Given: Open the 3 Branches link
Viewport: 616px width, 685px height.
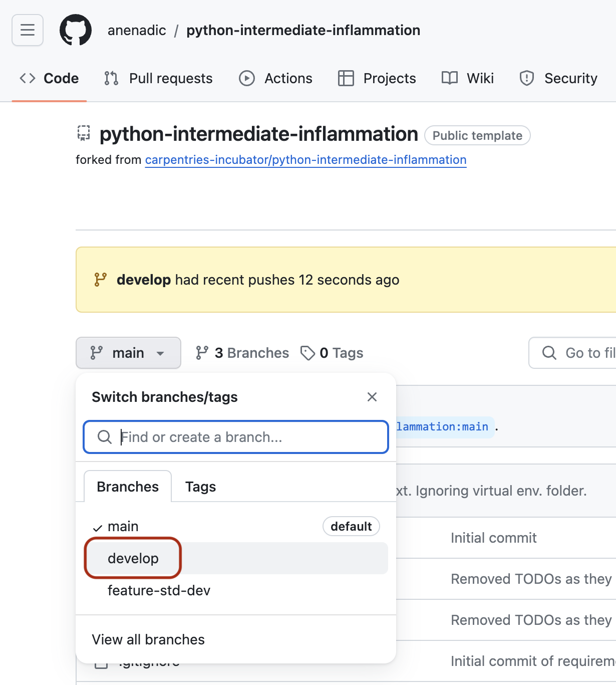Looking at the screenshot, I should point(243,353).
